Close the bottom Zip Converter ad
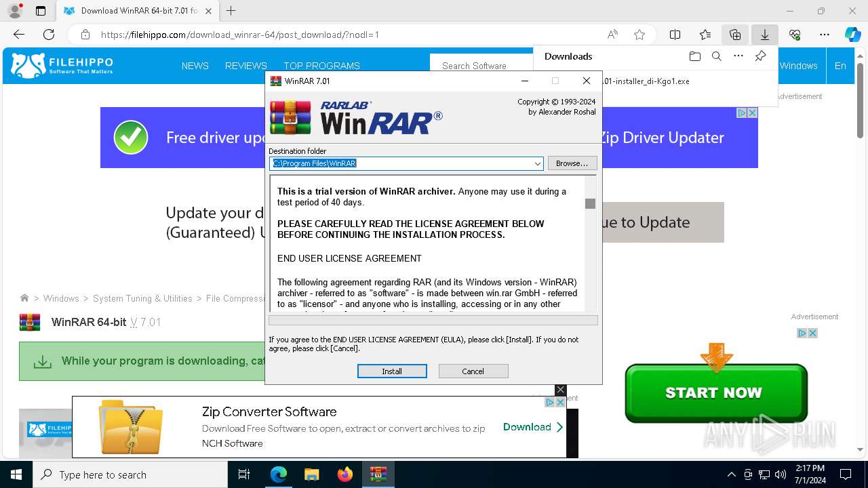The width and height of the screenshot is (868, 488). click(560, 390)
